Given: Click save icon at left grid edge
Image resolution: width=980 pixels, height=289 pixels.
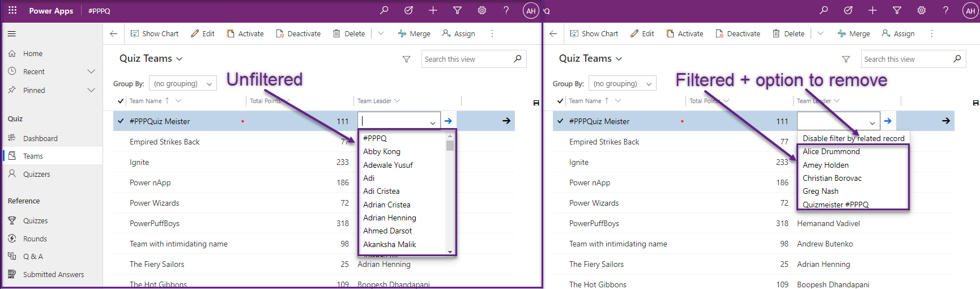Looking at the screenshot, I should pyautogui.click(x=536, y=103).
